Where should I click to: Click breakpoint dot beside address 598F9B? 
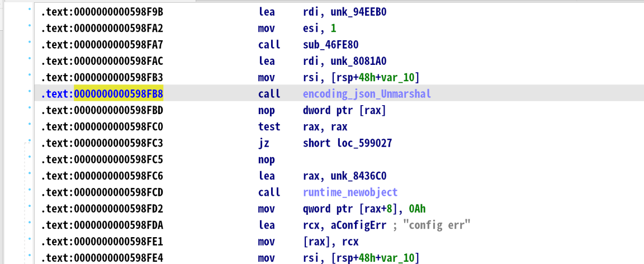(x=29, y=11)
